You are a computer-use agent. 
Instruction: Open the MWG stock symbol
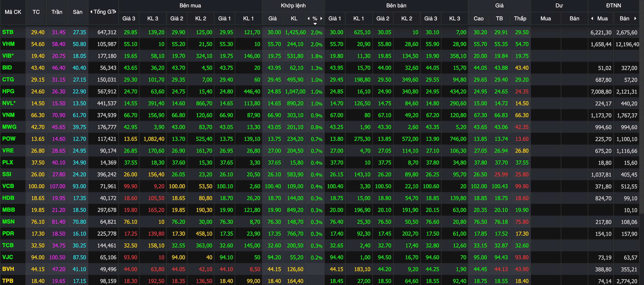click(x=9, y=127)
